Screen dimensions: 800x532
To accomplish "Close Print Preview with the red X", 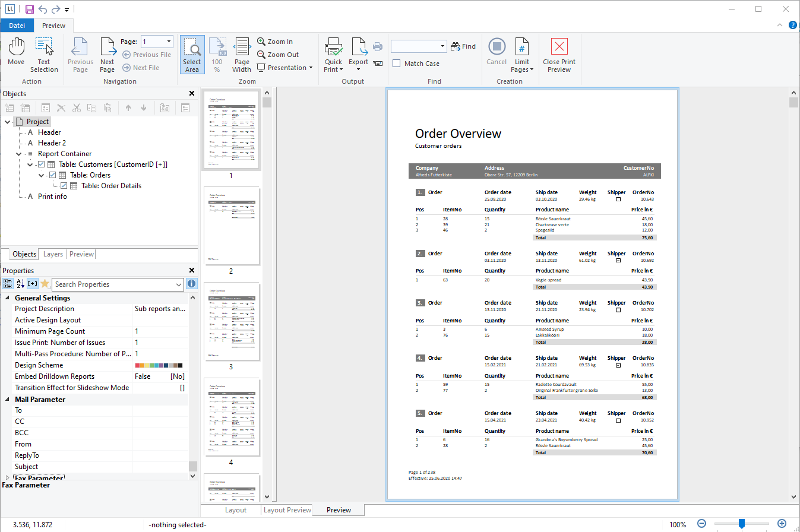I will click(x=559, y=55).
